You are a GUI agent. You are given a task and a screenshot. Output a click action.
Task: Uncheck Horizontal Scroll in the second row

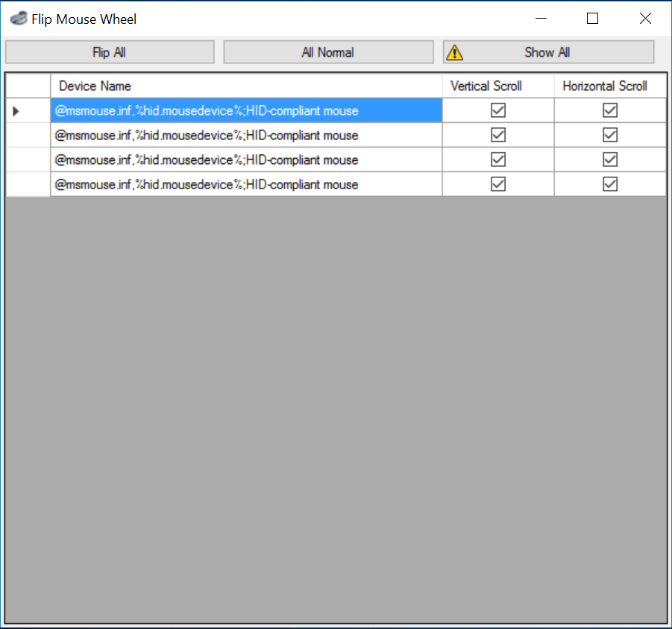coord(610,135)
